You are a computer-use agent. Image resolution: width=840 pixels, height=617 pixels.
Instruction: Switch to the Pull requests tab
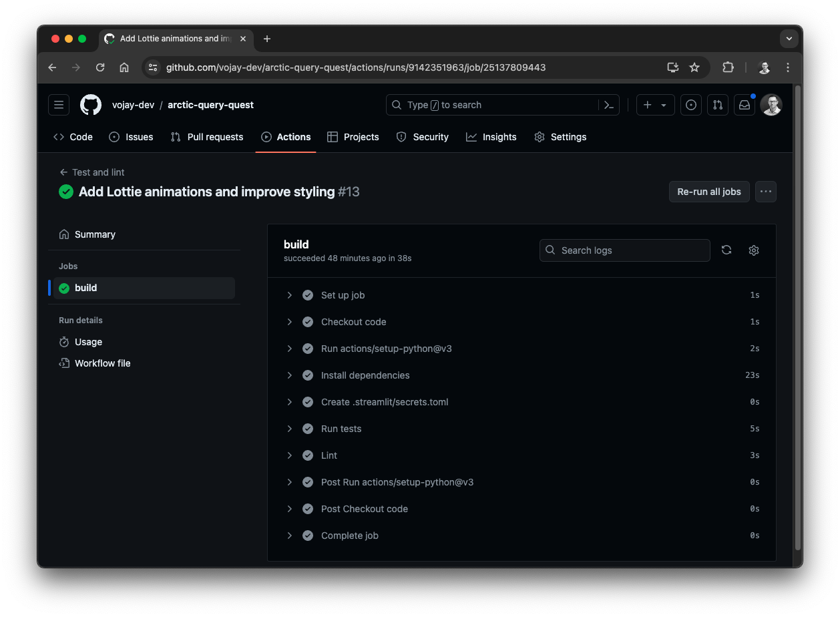[207, 137]
